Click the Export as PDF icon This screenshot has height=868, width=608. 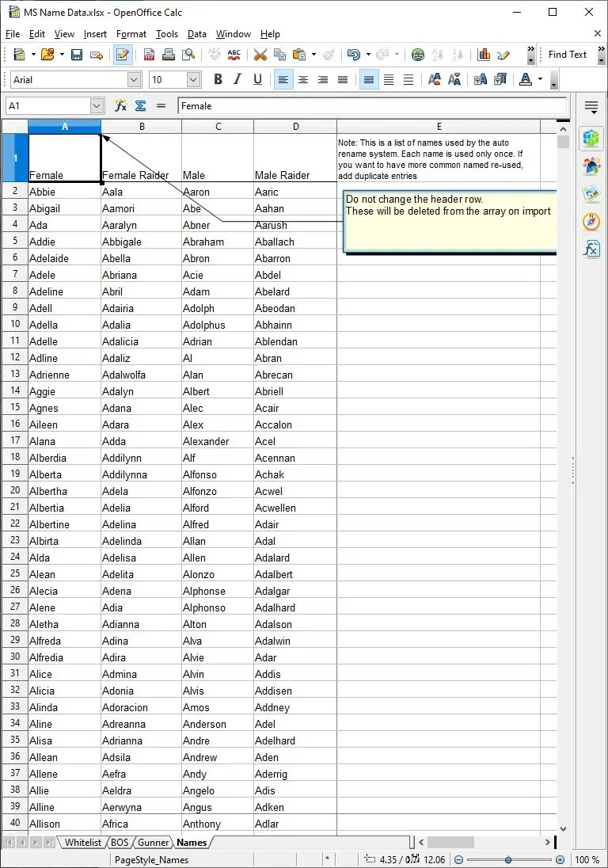(x=149, y=54)
